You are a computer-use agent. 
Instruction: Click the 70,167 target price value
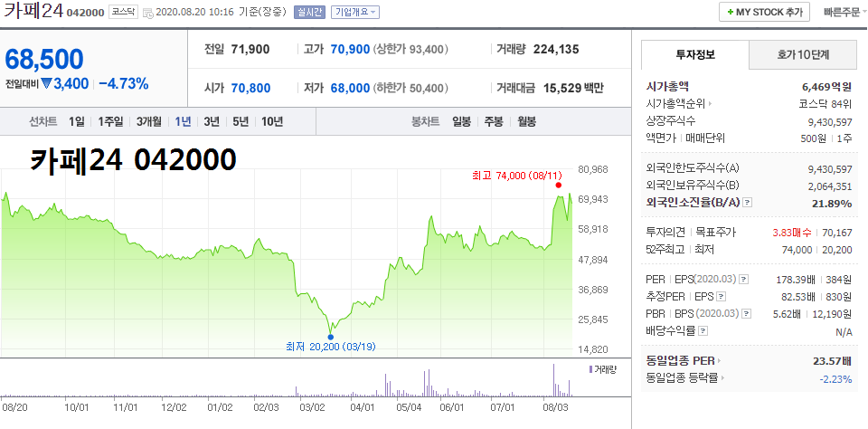(837, 233)
